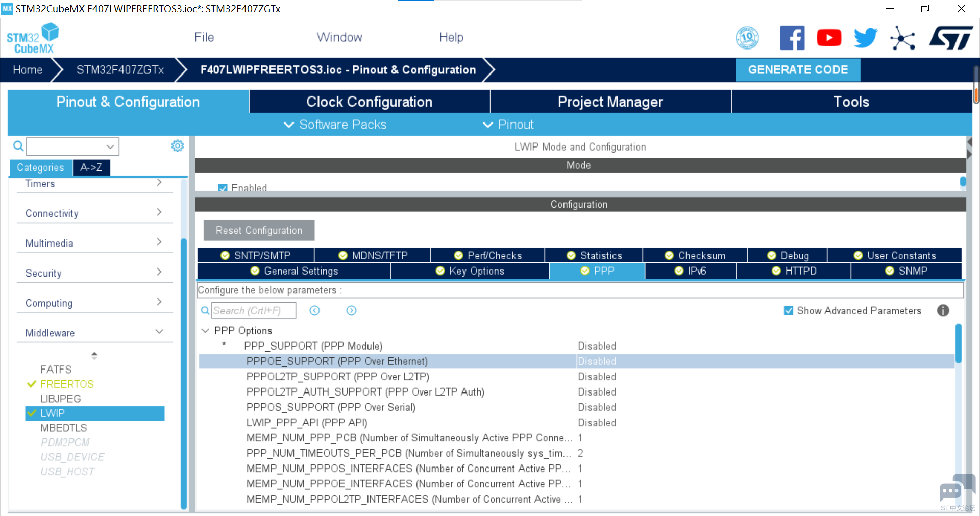Click the STM32F407ZGTx breadcrumb
This screenshot has height=516, width=980.
point(120,70)
